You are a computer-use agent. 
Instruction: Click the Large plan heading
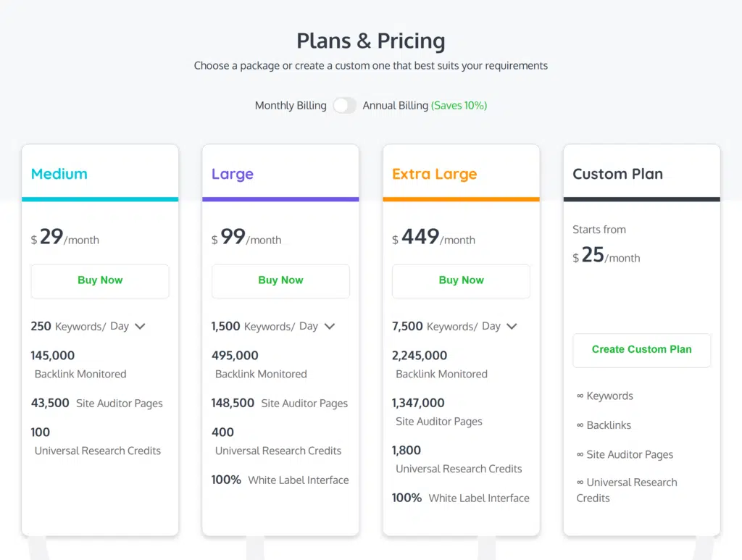pos(233,174)
